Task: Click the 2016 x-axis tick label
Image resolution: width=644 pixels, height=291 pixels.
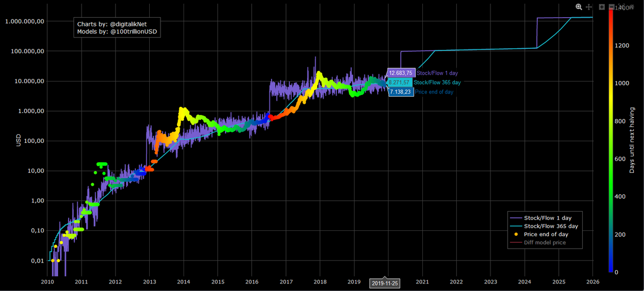Action: (x=252, y=281)
